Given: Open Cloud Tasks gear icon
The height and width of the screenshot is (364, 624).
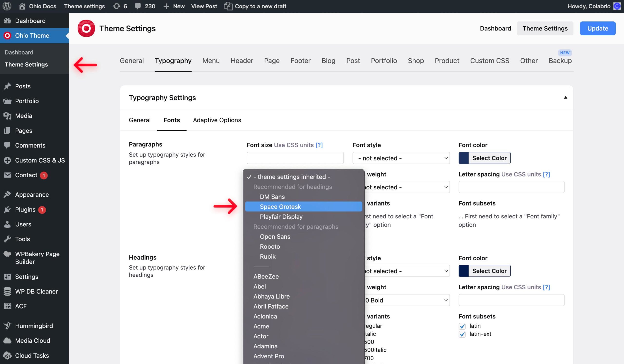Looking at the screenshot, I should click(7, 355).
